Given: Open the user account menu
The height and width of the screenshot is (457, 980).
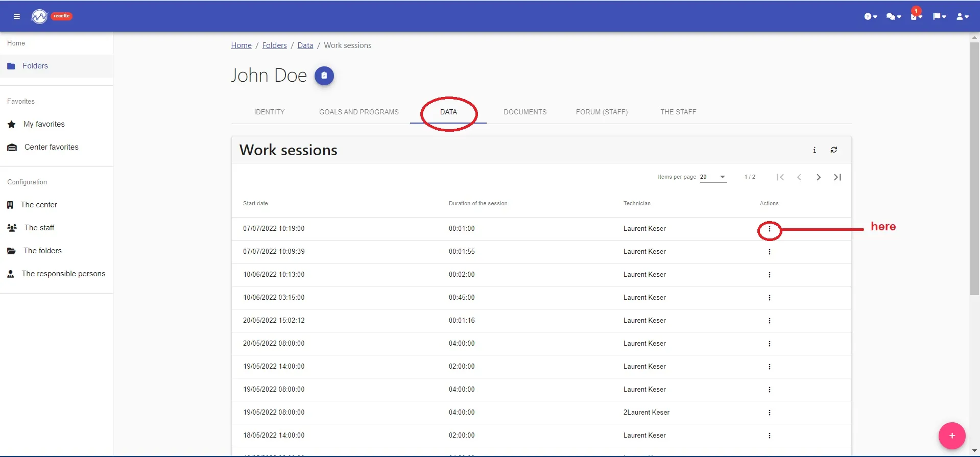Looking at the screenshot, I should pyautogui.click(x=962, y=16).
